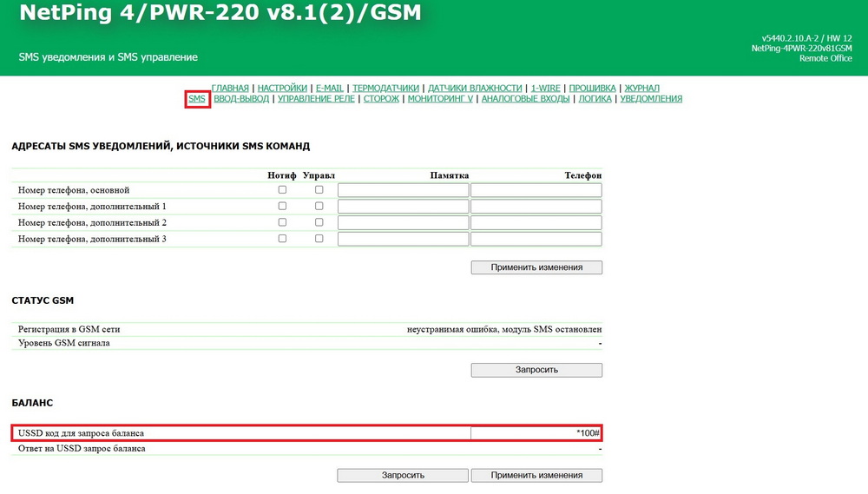Screen dimensions: 868x494
Task: Toggle Нотиф checkbox for дополнительный 2 number
Action: point(282,222)
